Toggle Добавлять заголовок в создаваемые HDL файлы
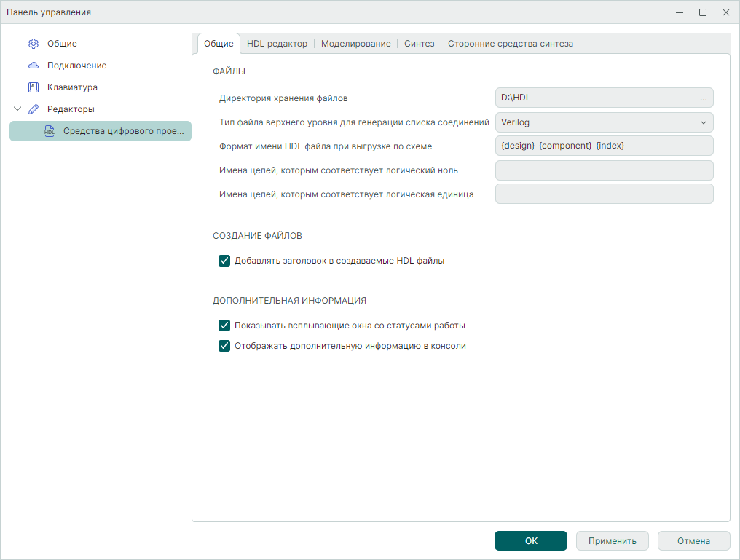The width and height of the screenshot is (740, 560). pyautogui.click(x=224, y=261)
